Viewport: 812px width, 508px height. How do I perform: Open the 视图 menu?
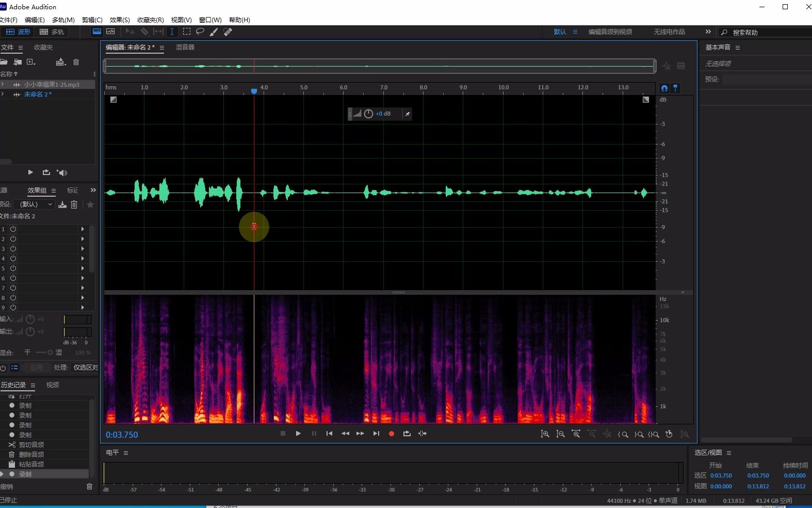click(x=181, y=20)
